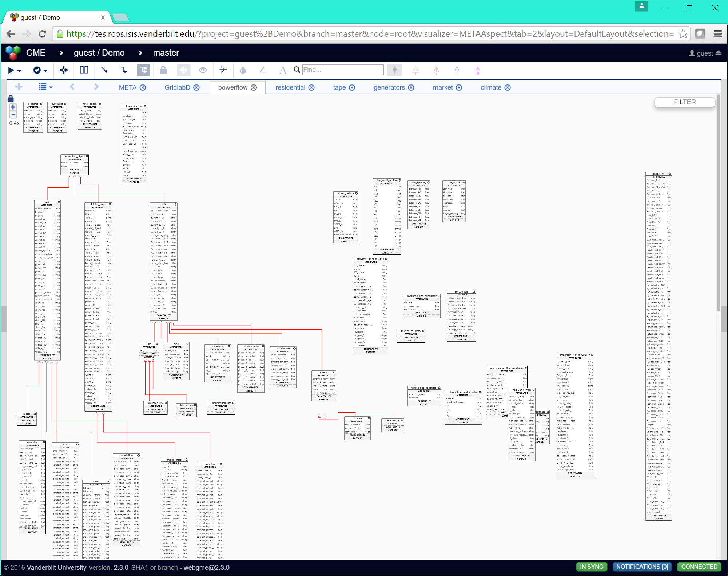728x576 pixels.
Task: Switch to the GridlabD tab
Action: tap(177, 87)
